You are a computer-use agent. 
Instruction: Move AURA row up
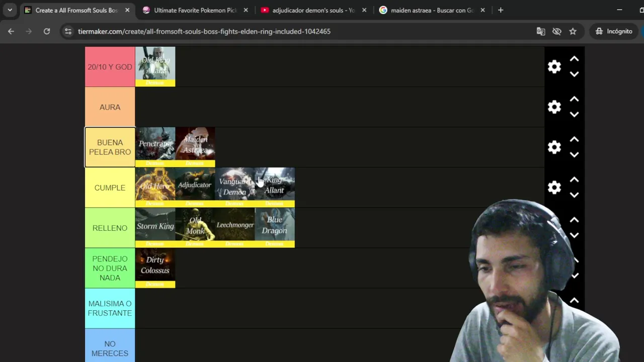coord(574,100)
